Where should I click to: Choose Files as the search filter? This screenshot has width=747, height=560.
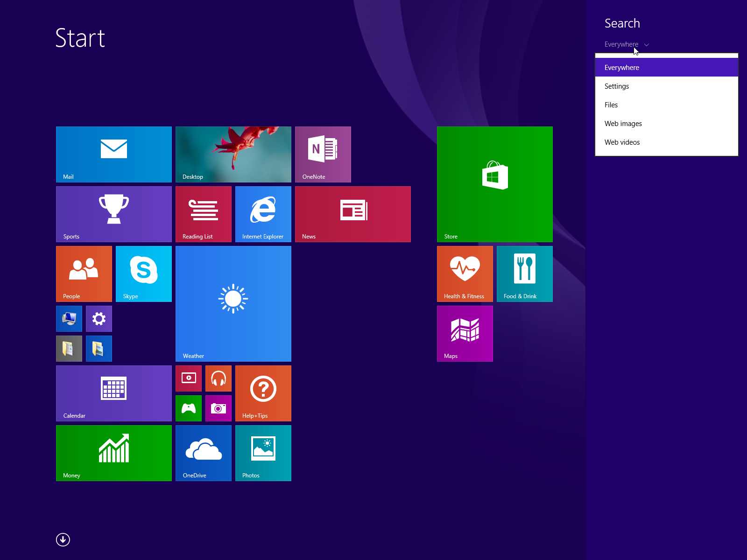[611, 105]
